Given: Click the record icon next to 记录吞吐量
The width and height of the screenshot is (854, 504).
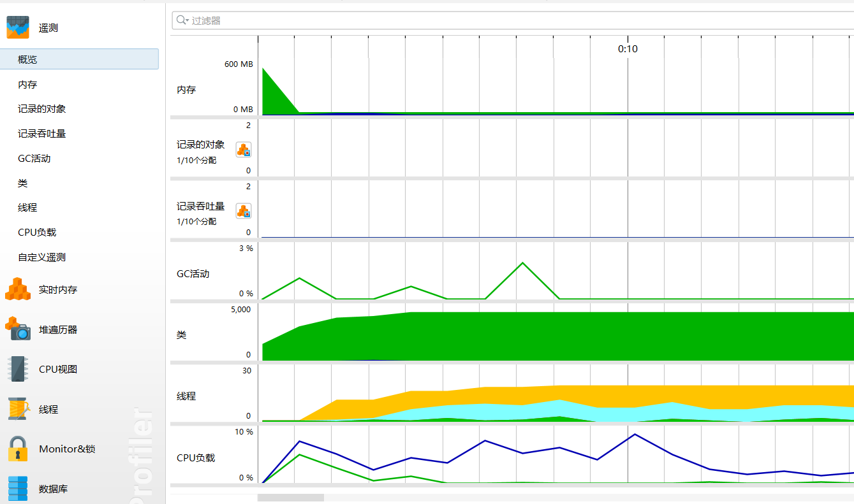Looking at the screenshot, I should [244, 211].
